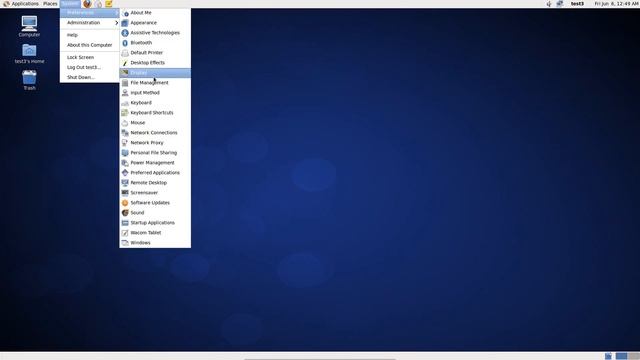This screenshot has height=360, width=640.
Task: Select the Preferences submenu entry
Action: (90, 13)
